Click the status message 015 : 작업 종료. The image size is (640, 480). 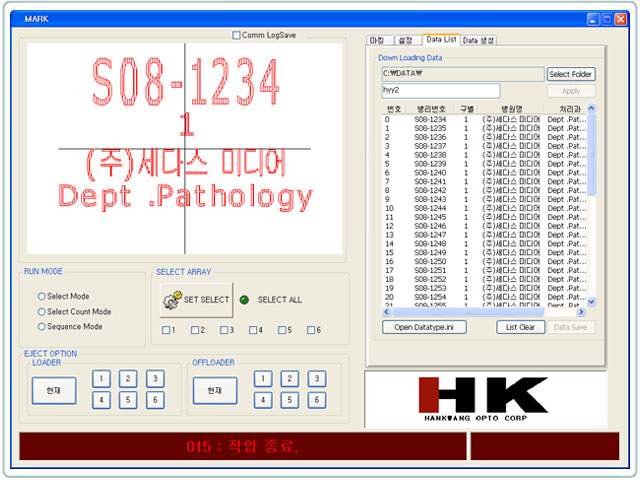coord(242,446)
